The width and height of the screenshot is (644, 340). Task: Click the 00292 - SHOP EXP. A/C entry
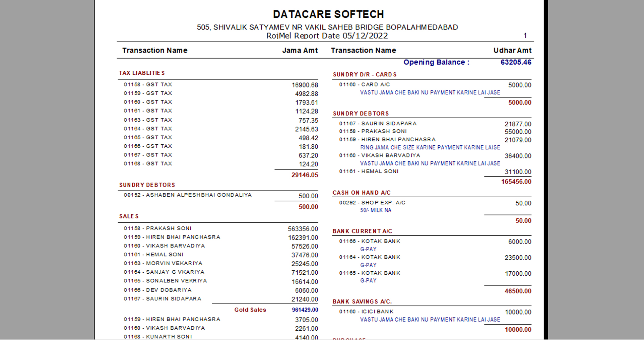coord(372,203)
